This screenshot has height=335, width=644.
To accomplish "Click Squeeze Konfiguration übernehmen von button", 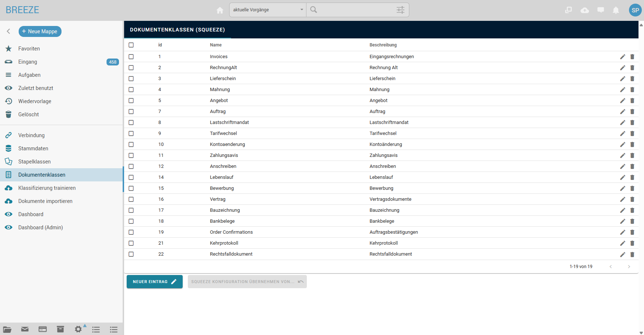I will pyautogui.click(x=247, y=282).
